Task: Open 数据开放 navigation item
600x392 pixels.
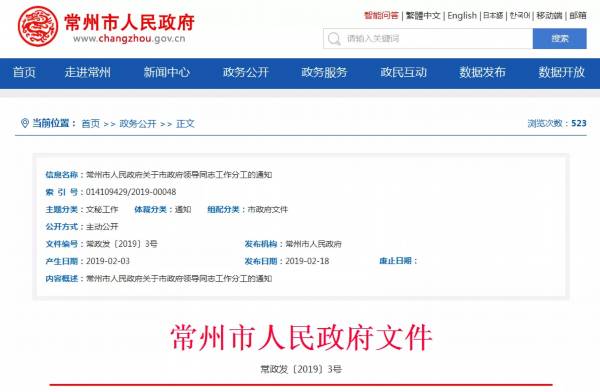Action: tap(561, 72)
